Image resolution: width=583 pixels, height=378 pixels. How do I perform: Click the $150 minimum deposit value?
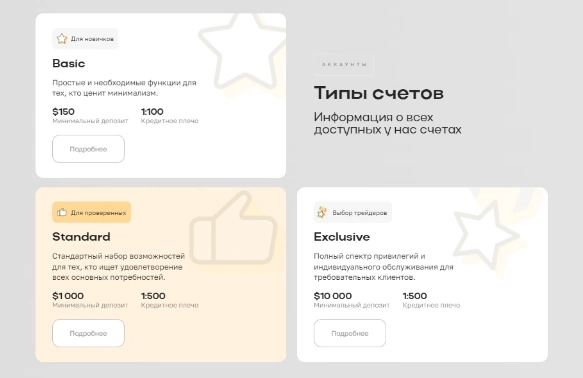tap(64, 112)
